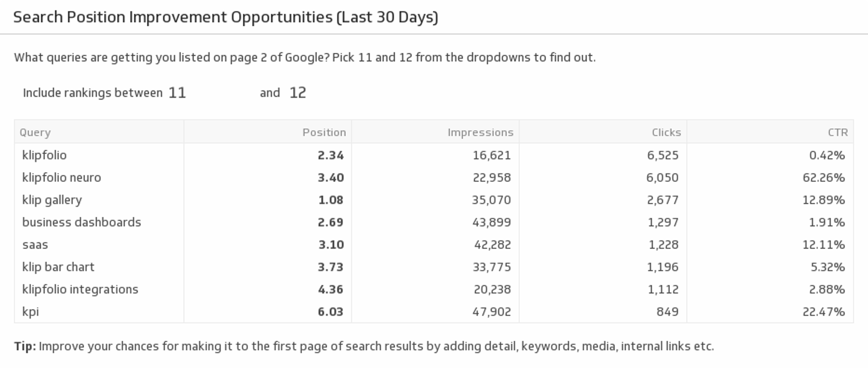The width and height of the screenshot is (868, 368).
Task: Select the klipfolio query row
Action: [44, 155]
